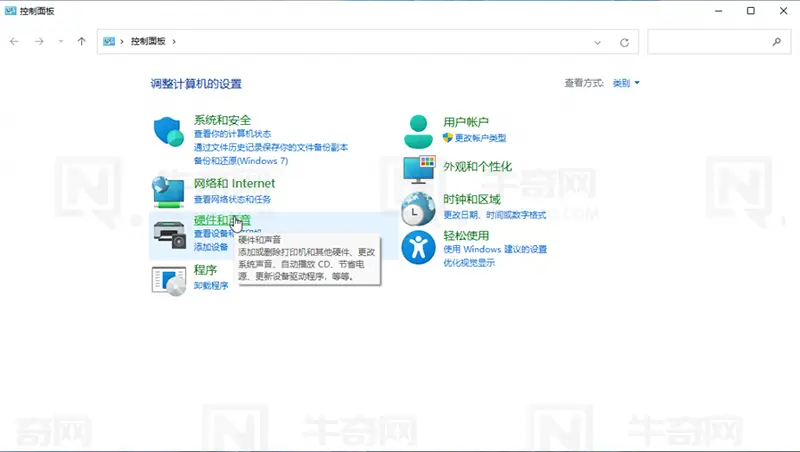This screenshot has width=800, height=452.
Task: Go forward with the forward arrow
Action: 39,41
